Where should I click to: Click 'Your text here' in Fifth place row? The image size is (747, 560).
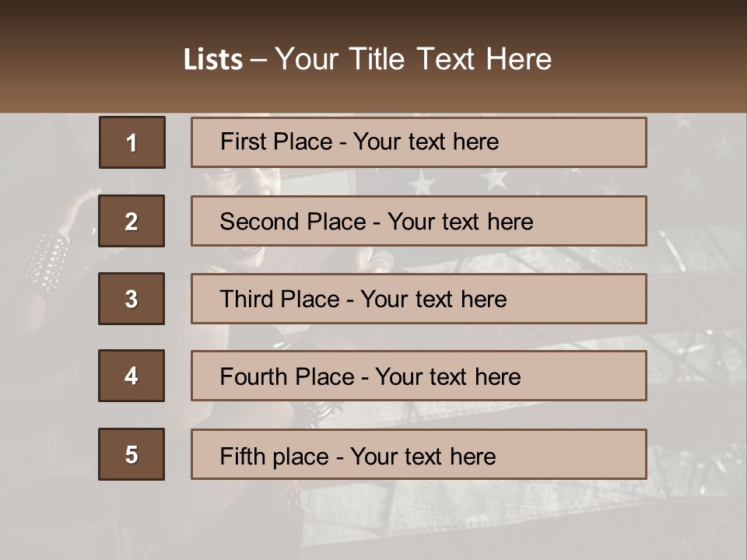coord(423,457)
